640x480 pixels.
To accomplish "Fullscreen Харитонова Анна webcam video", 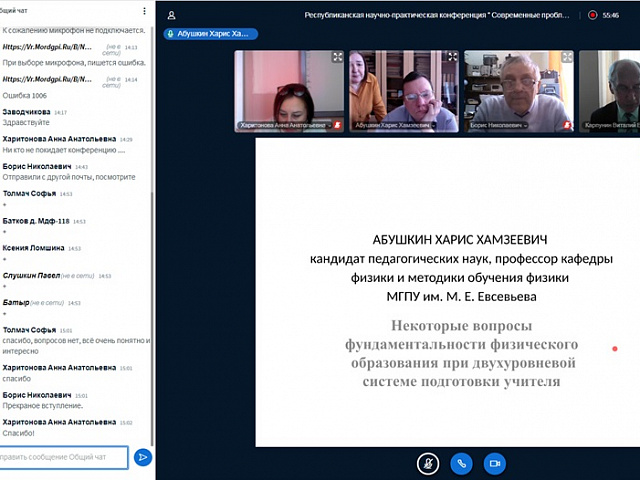I will (x=337, y=57).
